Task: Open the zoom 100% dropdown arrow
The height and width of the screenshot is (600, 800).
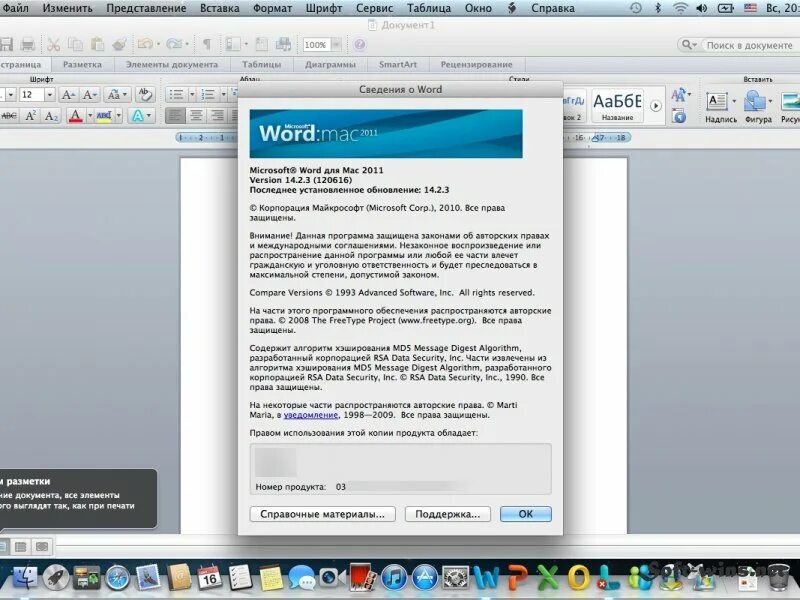Action: [336, 45]
